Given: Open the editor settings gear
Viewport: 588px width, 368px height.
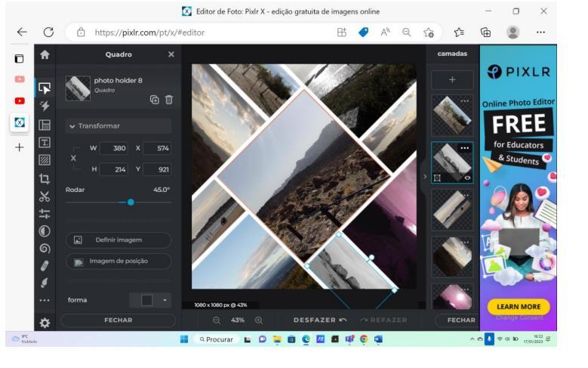Looking at the screenshot, I should tap(44, 322).
